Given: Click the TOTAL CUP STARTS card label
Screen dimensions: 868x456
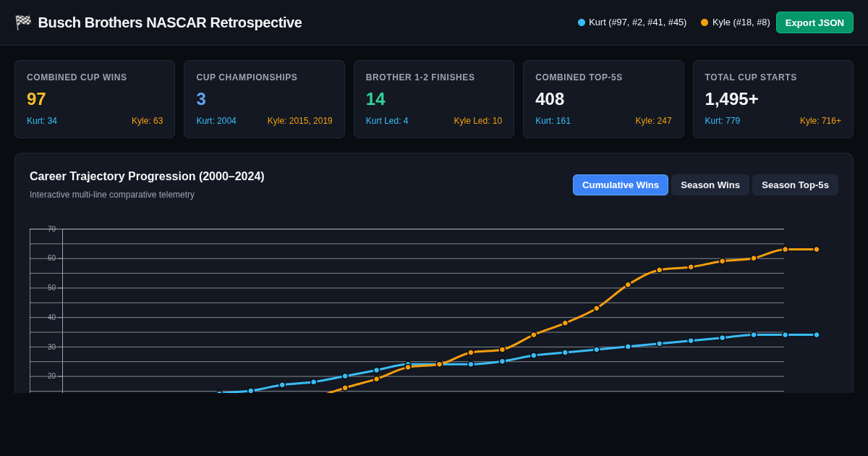Looking at the screenshot, I should (751, 77).
